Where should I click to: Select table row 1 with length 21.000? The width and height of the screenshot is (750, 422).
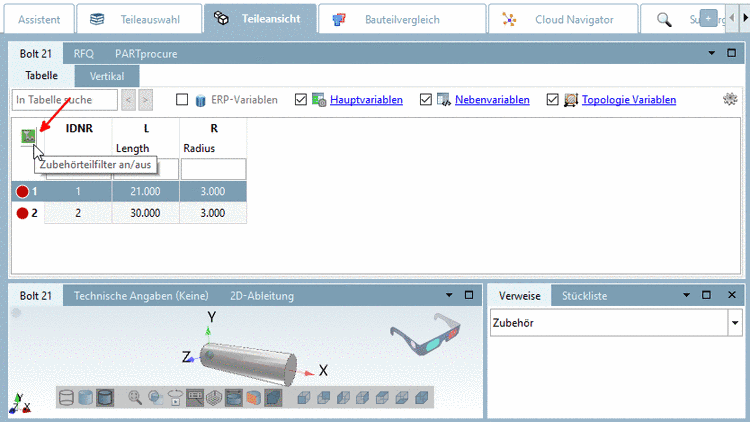[129, 191]
